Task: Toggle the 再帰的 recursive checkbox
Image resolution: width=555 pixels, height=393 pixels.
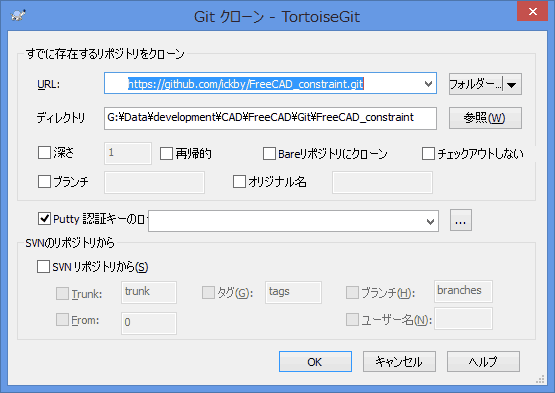Action: point(166,154)
